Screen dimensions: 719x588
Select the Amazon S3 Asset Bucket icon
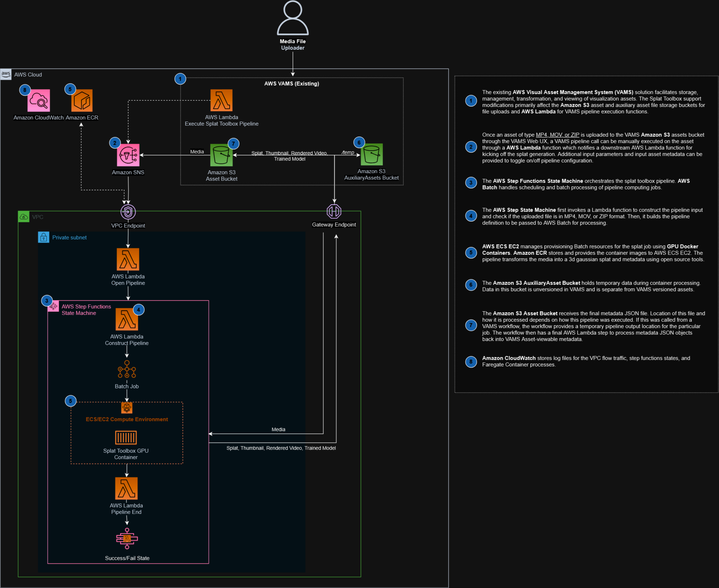222,155
